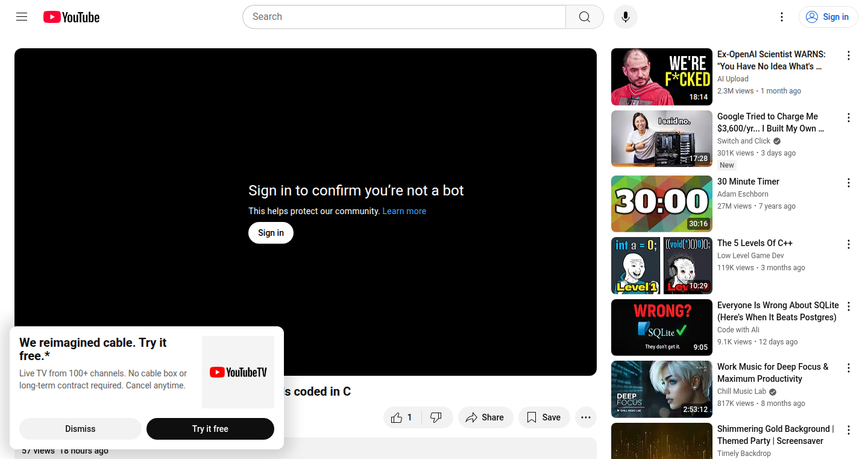This screenshot has width=868, height=459.
Task: Open options menu for 30 Minute Timer
Action: pos(849,183)
